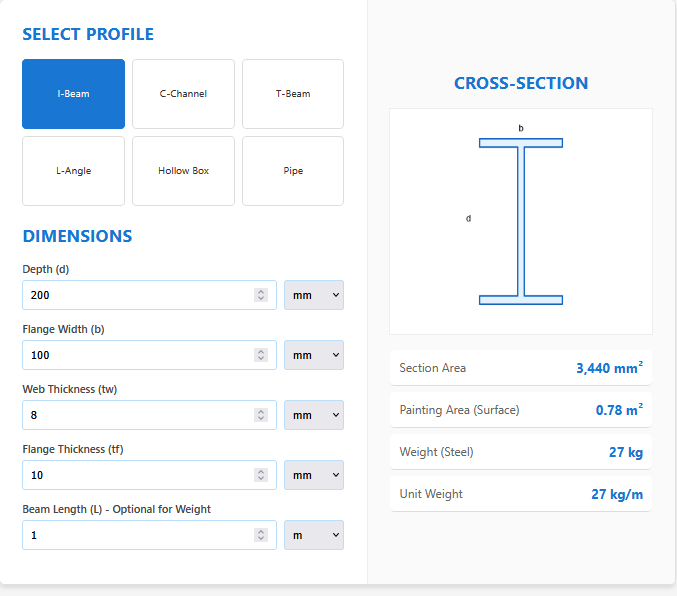
Task: Click the I-beam cross-section diagram
Action: (x=521, y=222)
